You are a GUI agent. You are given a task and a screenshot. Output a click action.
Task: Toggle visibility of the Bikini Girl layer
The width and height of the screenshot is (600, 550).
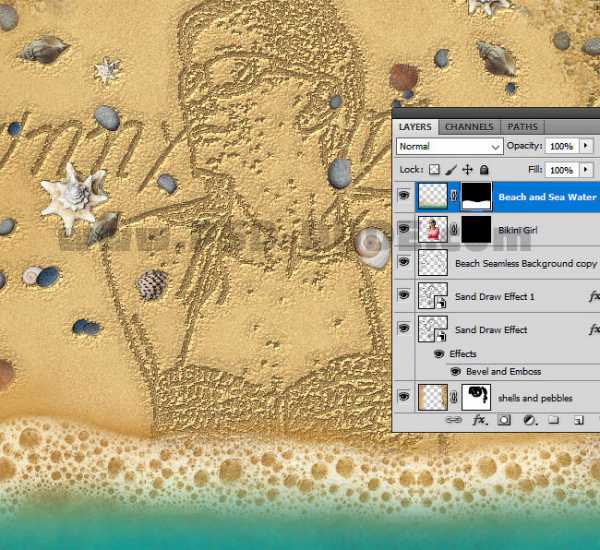point(404,230)
